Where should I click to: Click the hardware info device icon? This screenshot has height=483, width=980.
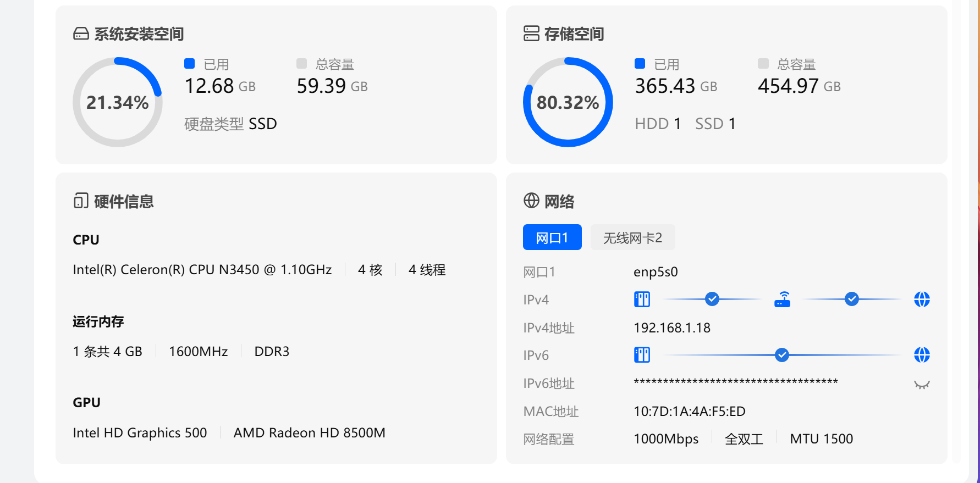[81, 201]
